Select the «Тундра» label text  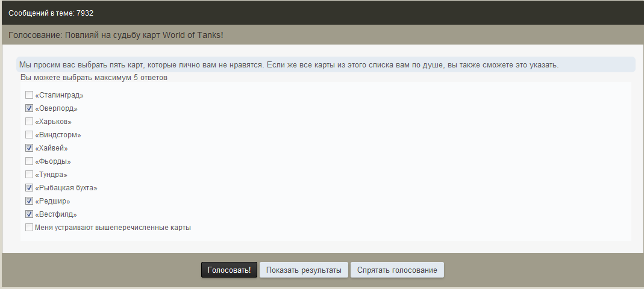pyautogui.click(x=51, y=175)
